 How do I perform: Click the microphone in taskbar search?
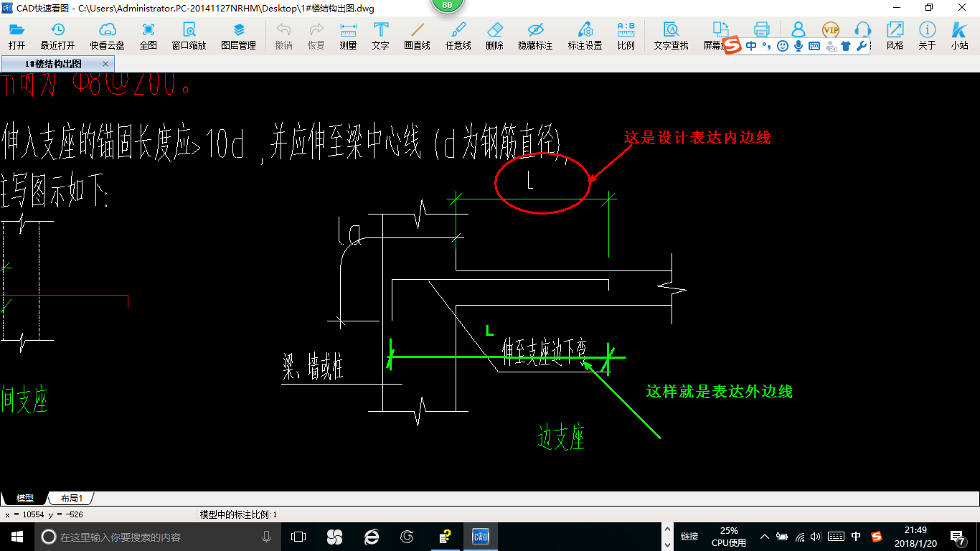pos(266,537)
